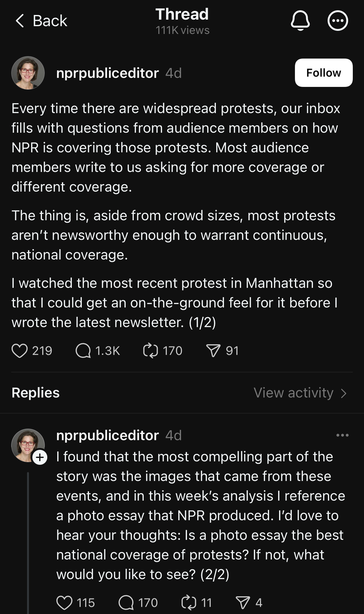Tap the main post profile picture
The image size is (364, 614).
(28, 73)
